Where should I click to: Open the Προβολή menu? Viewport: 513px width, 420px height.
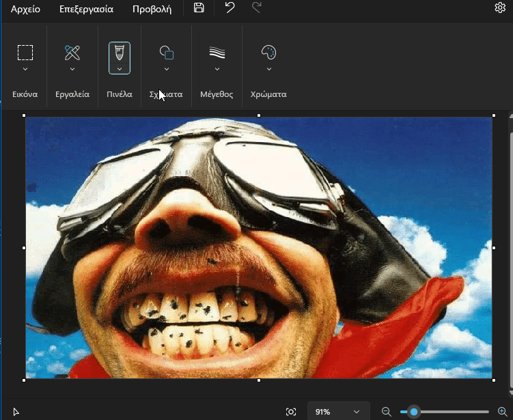(x=152, y=9)
